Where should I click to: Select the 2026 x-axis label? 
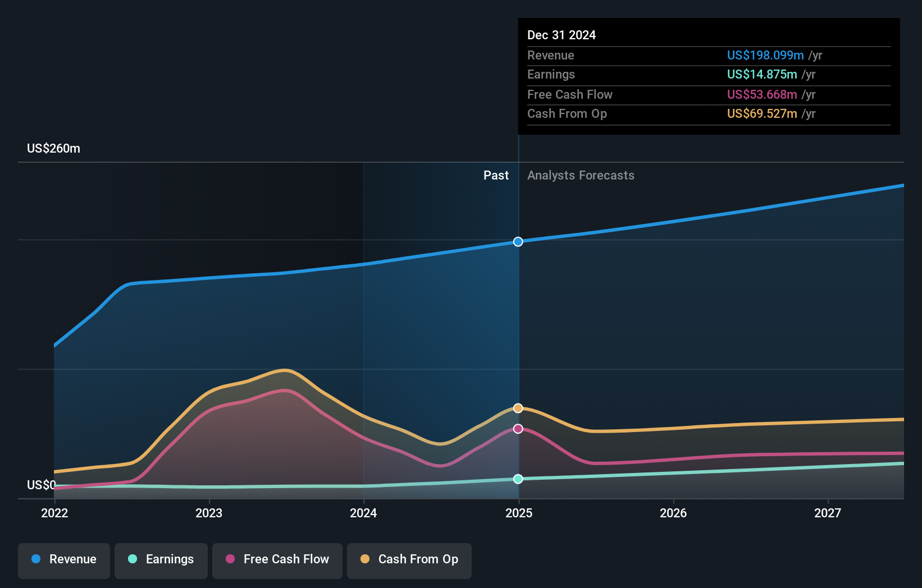point(673,513)
